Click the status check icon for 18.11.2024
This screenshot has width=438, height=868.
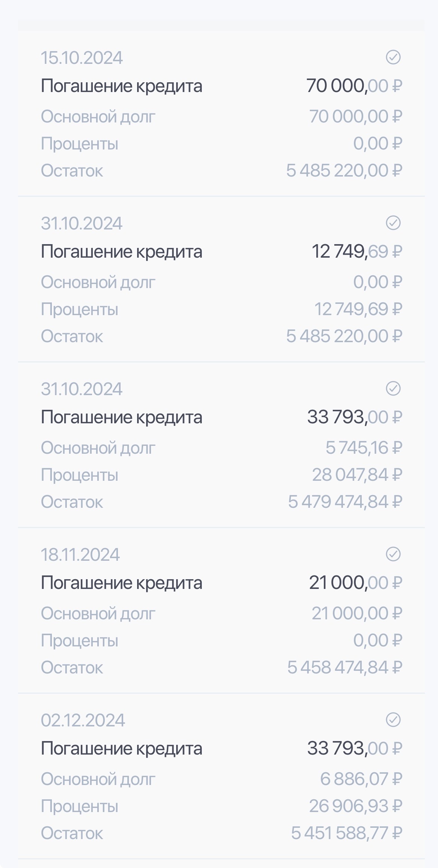point(393,554)
